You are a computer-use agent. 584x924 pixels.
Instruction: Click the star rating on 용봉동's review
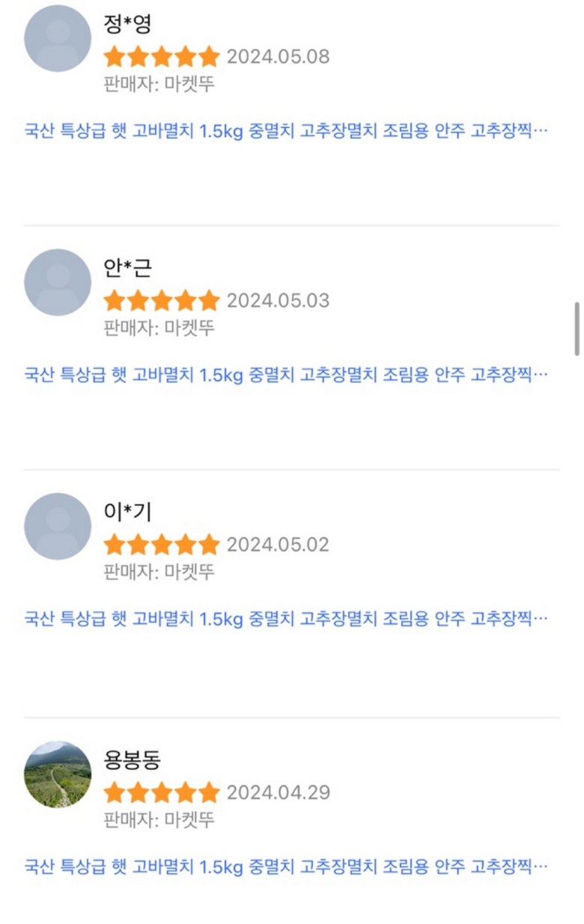(162, 792)
